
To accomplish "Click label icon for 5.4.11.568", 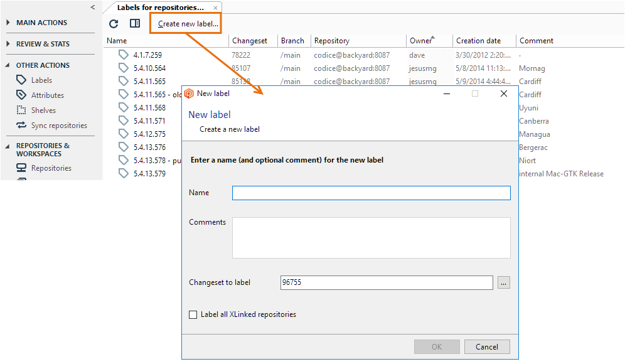I will coord(124,108).
